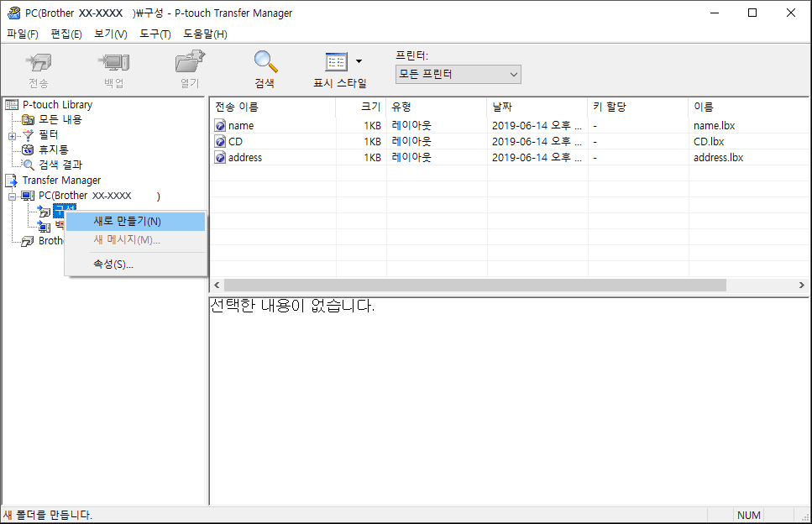Image resolution: width=812 pixels, height=524 pixels.
Task: Open the File (파일) menu
Action: (x=23, y=34)
